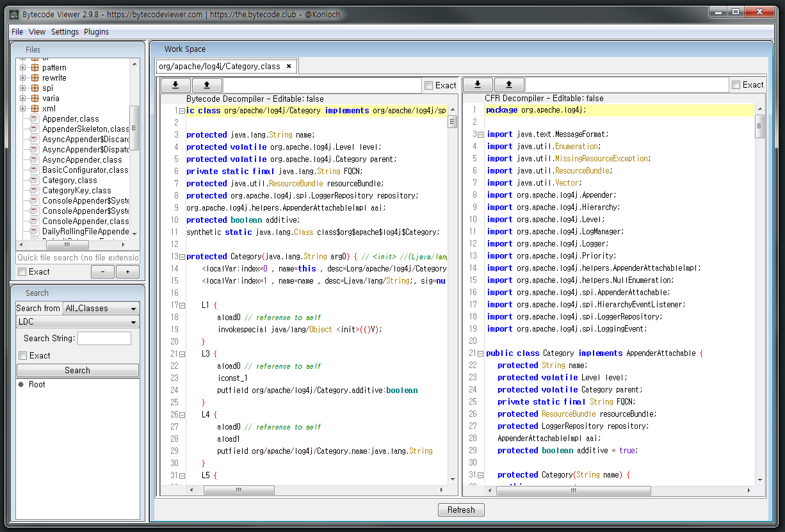This screenshot has height=532, width=785.
Task: Click the varia package folder icon
Action: (x=35, y=98)
